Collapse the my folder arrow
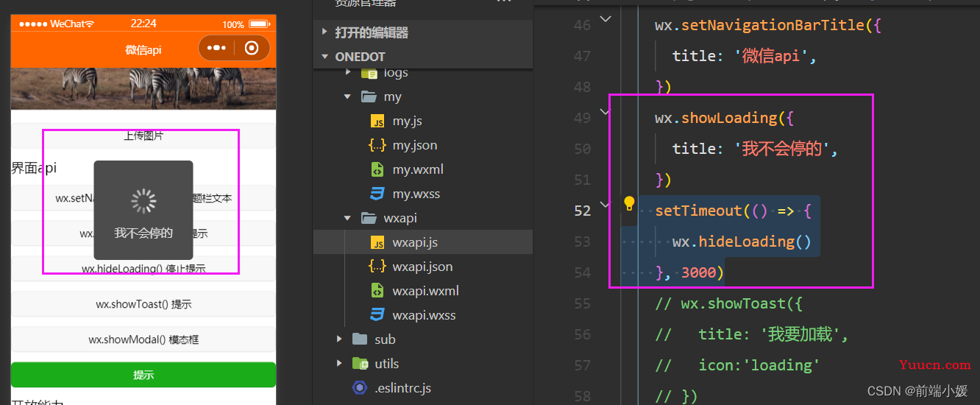The image size is (980, 405). [347, 97]
